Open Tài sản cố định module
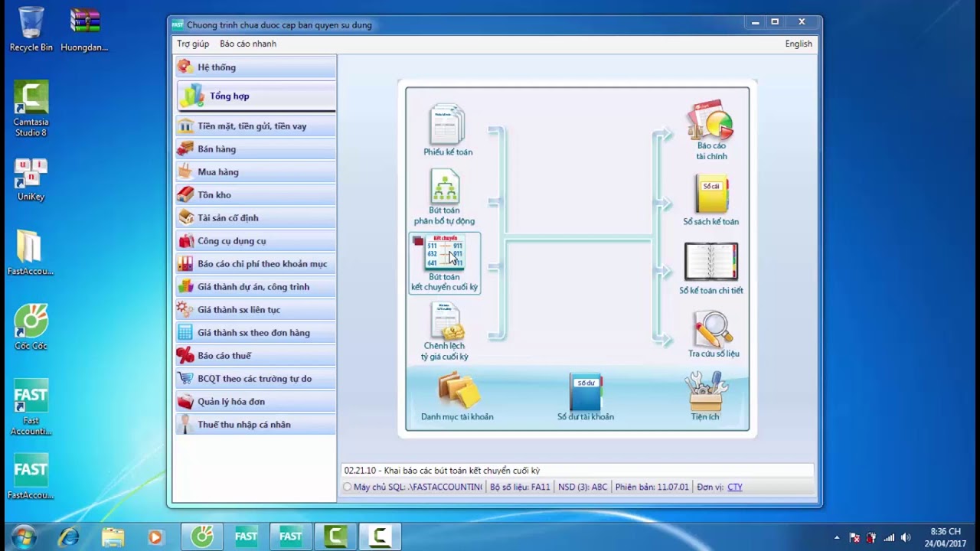 point(256,218)
